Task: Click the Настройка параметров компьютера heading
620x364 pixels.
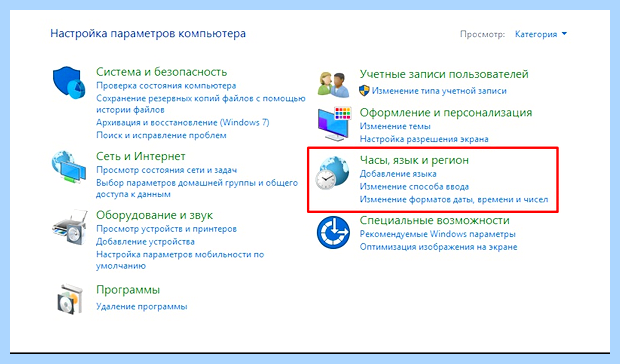Action: 148,33
